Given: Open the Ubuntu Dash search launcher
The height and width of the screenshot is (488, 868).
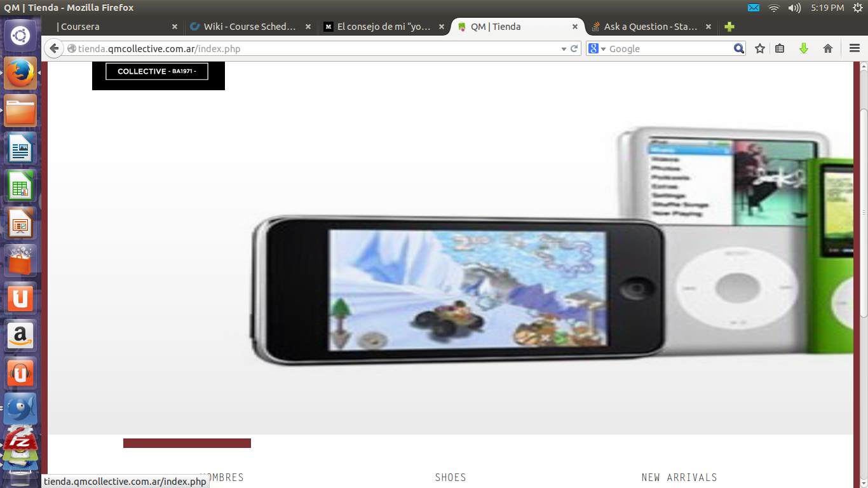Looking at the screenshot, I should (x=20, y=35).
